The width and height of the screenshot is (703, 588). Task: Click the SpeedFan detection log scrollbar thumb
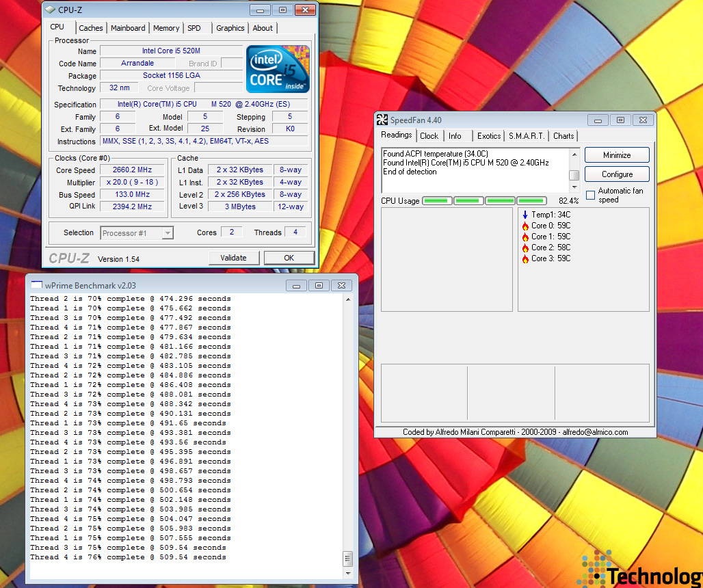coord(574,175)
